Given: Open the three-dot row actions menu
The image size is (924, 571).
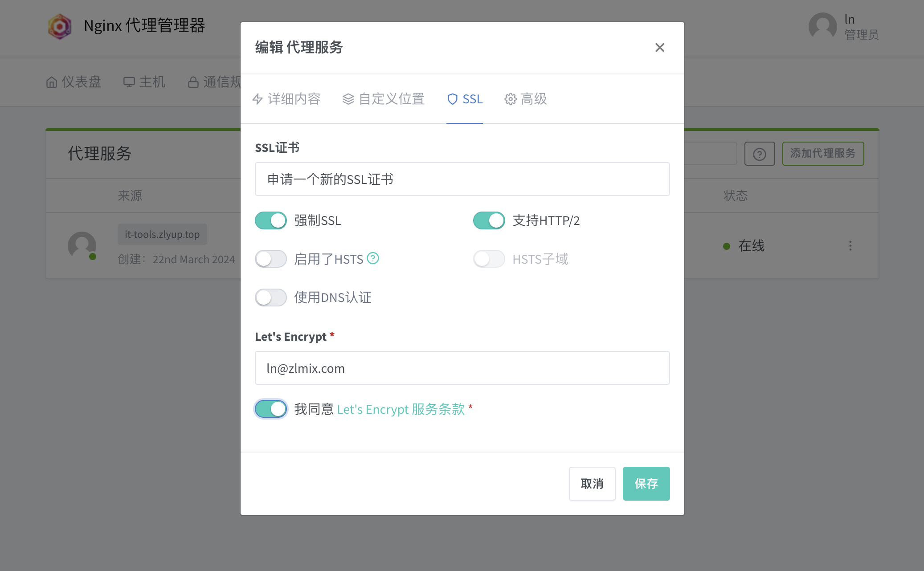Looking at the screenshot, I should click(850, 246).
